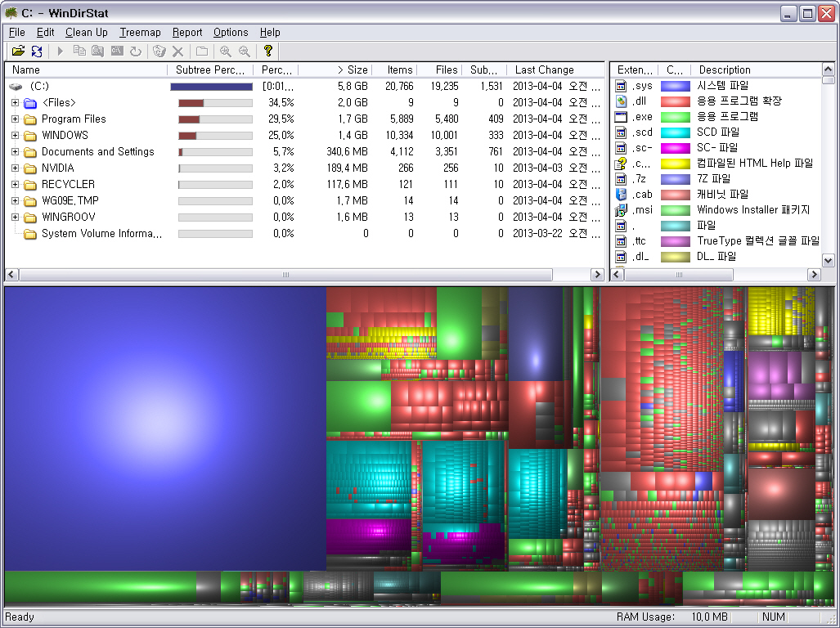840x628 pixels.
Task: Open the Report menu
Action: pos(187,32)
